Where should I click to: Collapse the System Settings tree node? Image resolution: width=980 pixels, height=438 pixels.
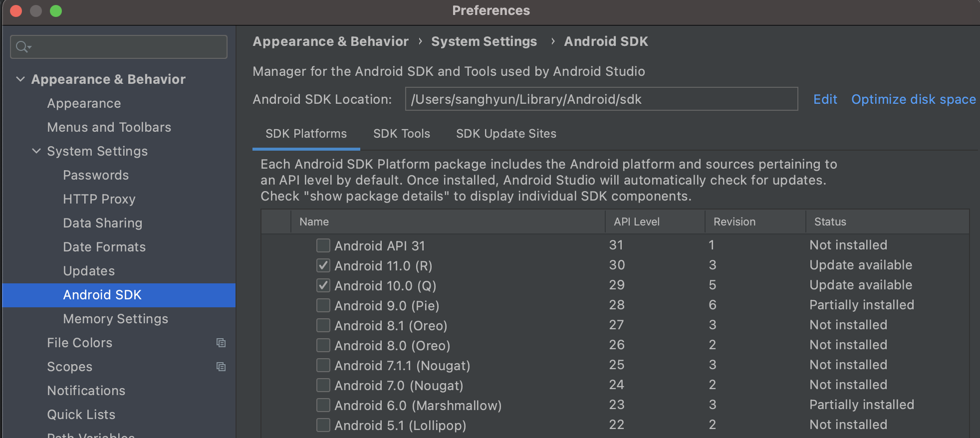tap(36, 151)
